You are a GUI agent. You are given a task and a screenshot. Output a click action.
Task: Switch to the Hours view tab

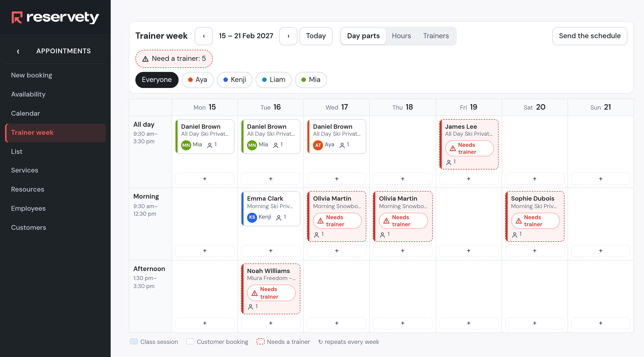point(401,36)
